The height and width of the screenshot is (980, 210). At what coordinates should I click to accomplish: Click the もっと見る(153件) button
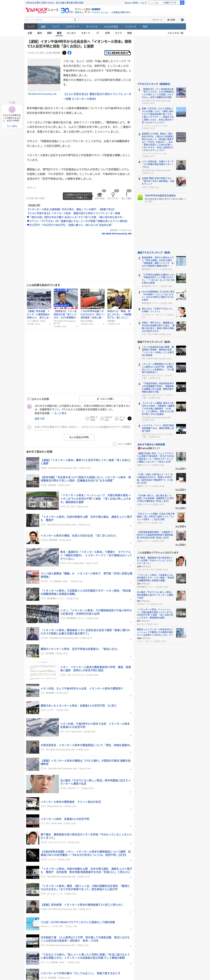pos(79,437)
